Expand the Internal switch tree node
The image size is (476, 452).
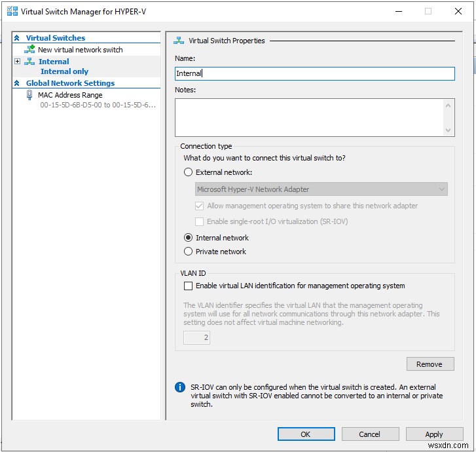[x=17, y=62]
